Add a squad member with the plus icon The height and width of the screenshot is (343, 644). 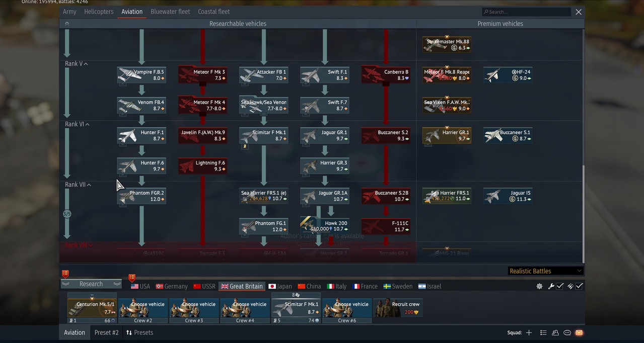[x=529, y=332]
